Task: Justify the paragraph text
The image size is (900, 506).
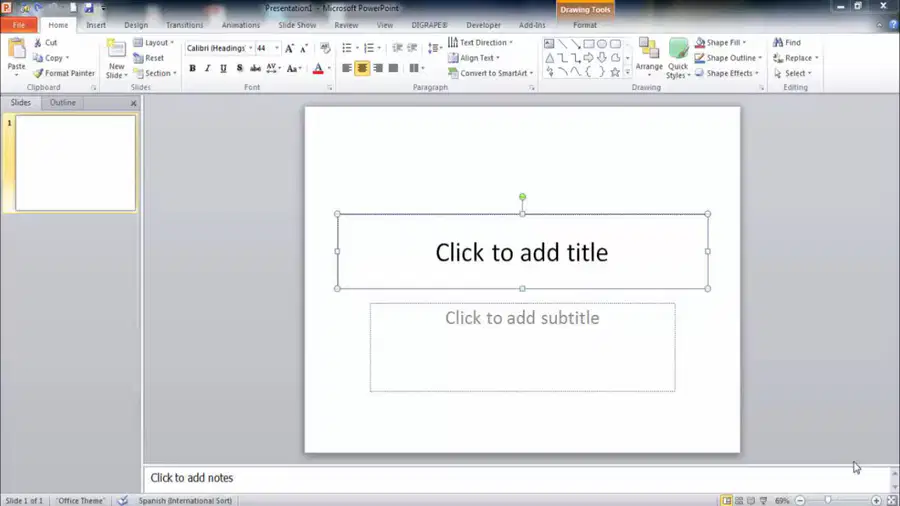Action: 393,68
